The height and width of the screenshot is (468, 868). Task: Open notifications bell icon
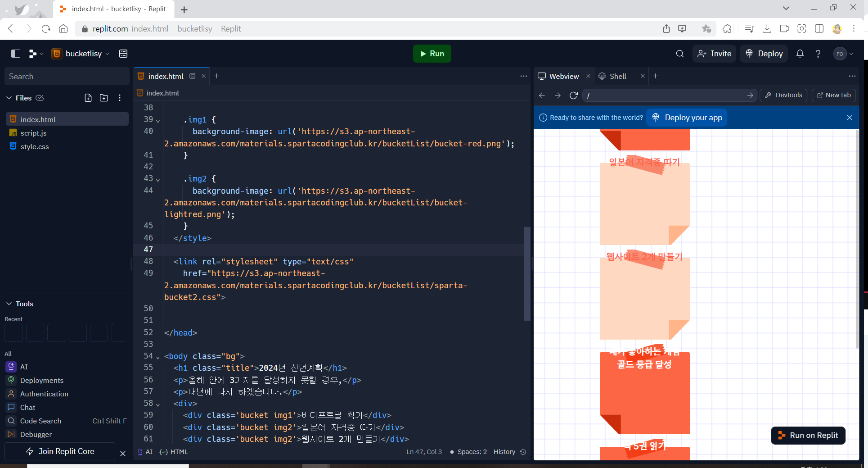800,54
